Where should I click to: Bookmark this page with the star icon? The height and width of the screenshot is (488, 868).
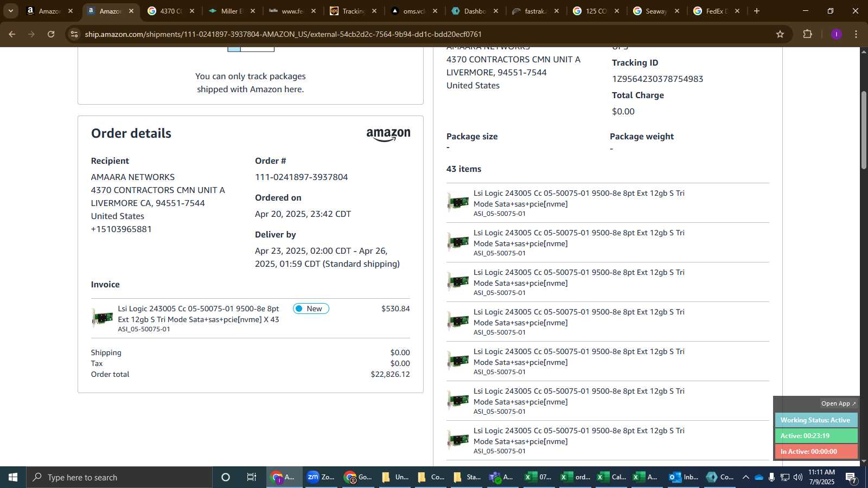tap(780, 34)
